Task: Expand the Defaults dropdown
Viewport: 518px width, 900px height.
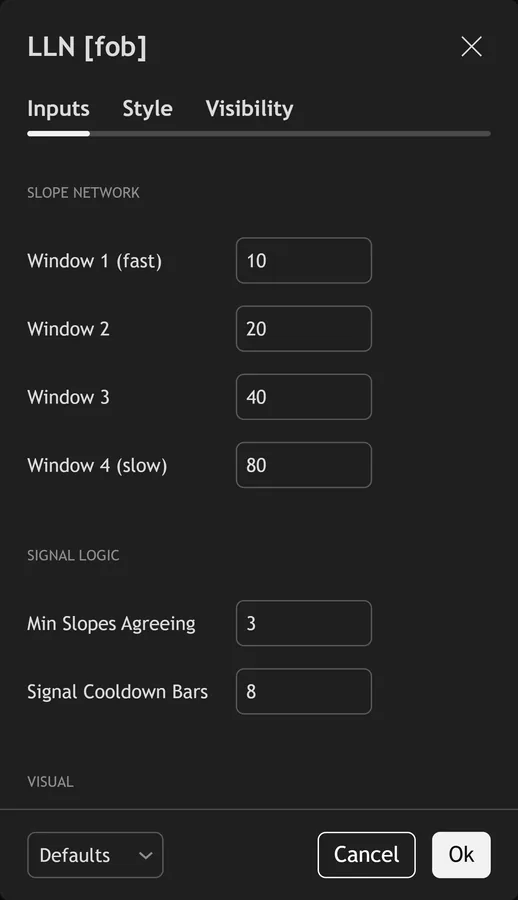Action: pos(95,855)
